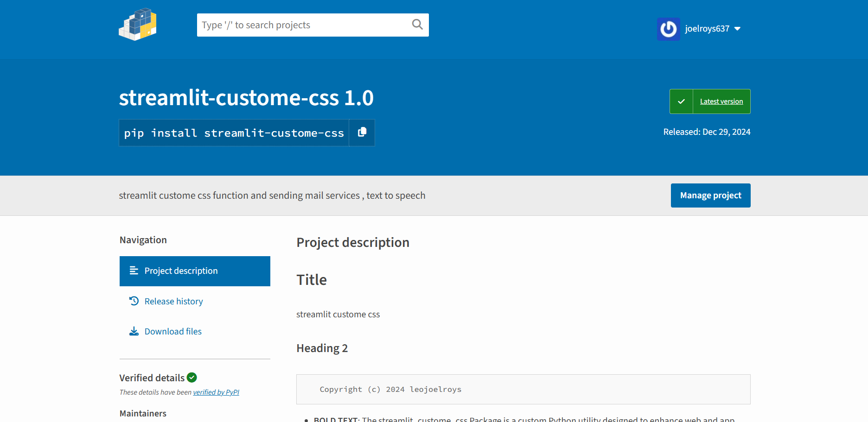The width and height of the screenshot is (868, 422).
Task: Click the Release history clock icon
Action: [x=134, y=301]
